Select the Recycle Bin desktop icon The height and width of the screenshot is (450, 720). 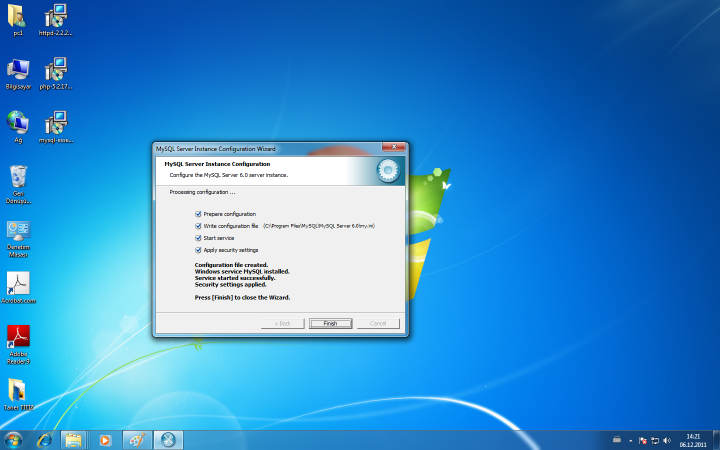[x=18, y=178]
